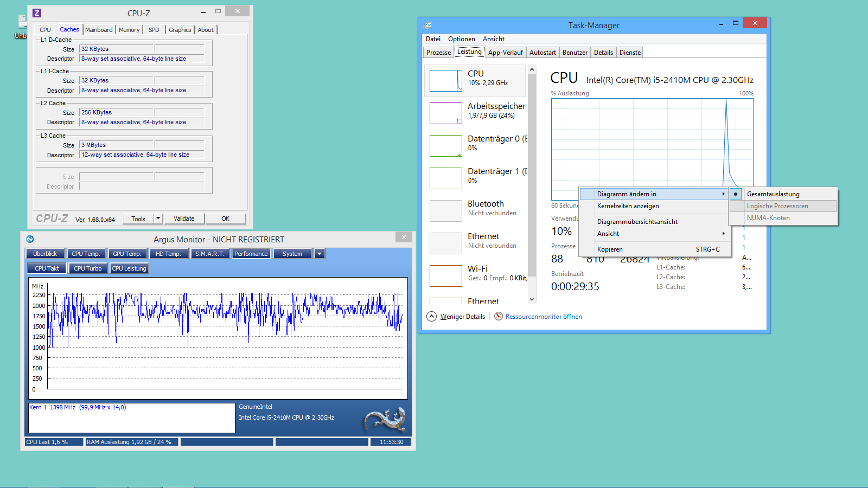Open the SPD tab in CPU-Z
The width and height of the screenshot is (868, 488).
[x=154, y=30]
